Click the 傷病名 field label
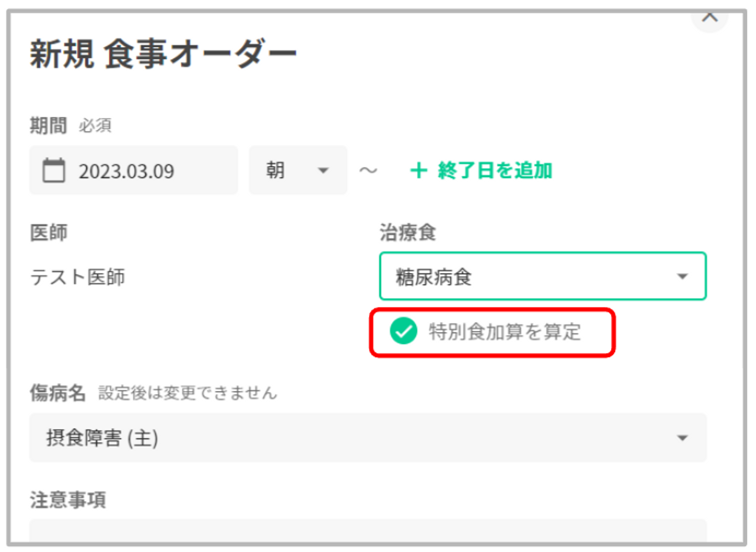This screenshot has width=756, height=552. pyautogui.click(x=58, y=393)
